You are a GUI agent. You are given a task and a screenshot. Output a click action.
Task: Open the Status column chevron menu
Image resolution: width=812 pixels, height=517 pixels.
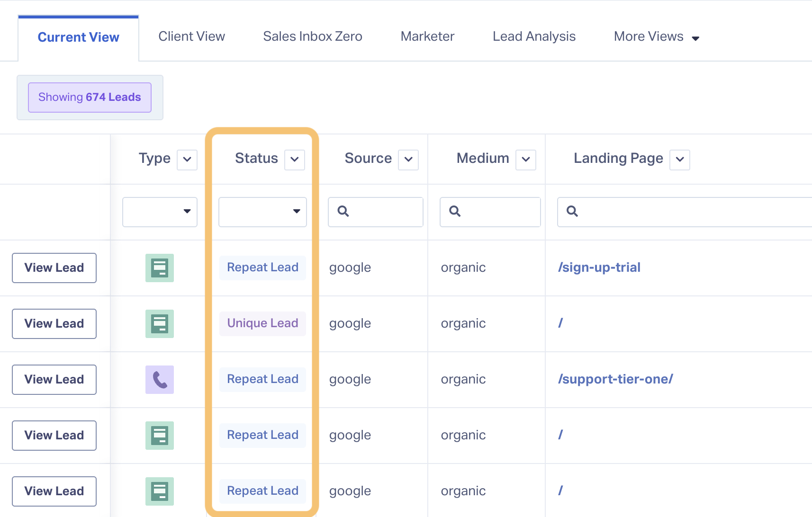point(295,160)
